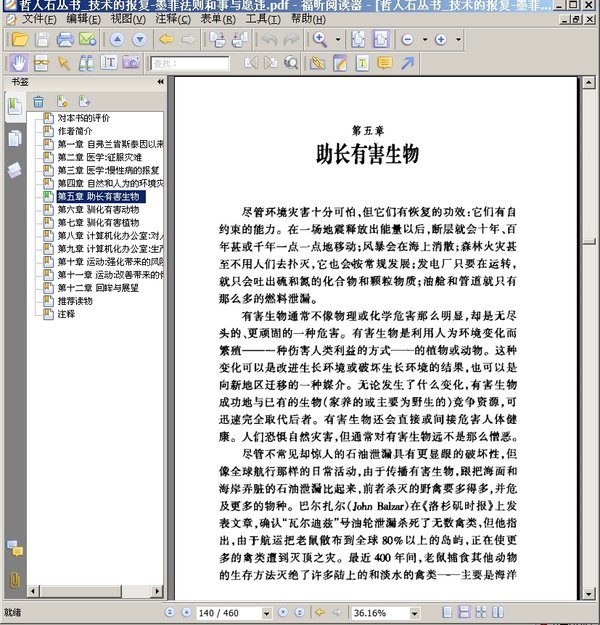Select bookmark 第六章 驯化有害动物
Image resolution: width=600 pixels, height=625 pixels.
point(98,210)
